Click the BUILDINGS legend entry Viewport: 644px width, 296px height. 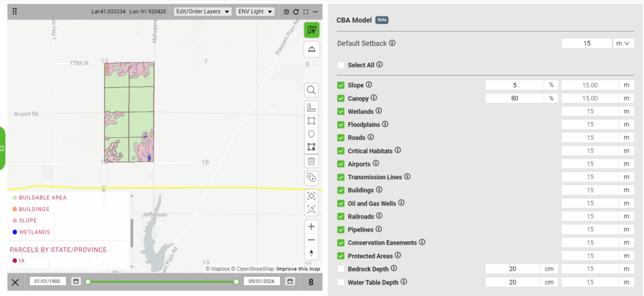31,209
